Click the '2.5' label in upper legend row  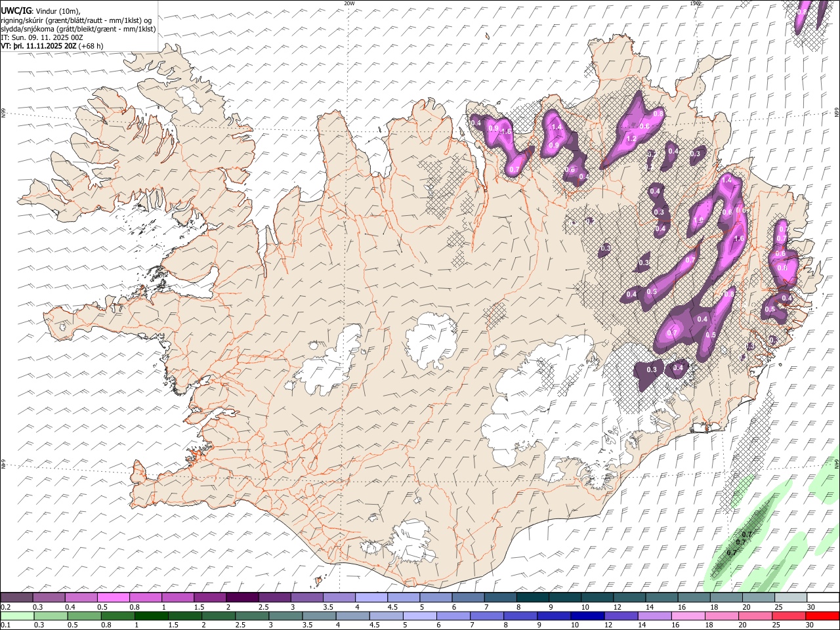pyautogui.click(x=263, y=607)
